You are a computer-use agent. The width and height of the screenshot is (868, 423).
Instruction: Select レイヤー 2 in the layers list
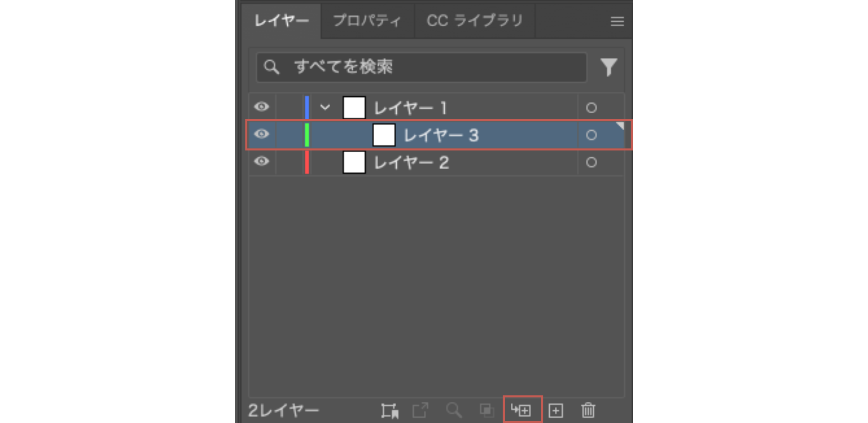coord(424,162)
